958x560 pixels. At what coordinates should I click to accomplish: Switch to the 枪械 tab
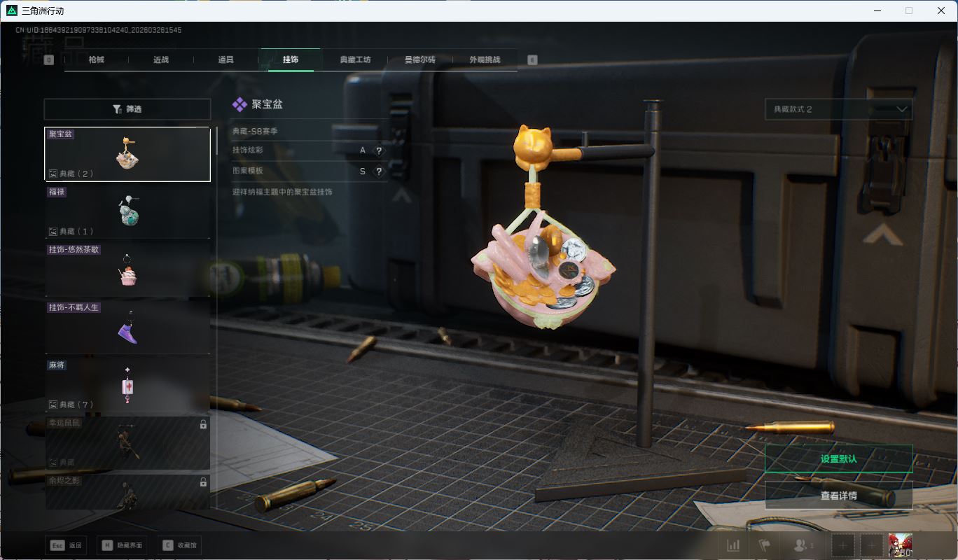point(97,60)
